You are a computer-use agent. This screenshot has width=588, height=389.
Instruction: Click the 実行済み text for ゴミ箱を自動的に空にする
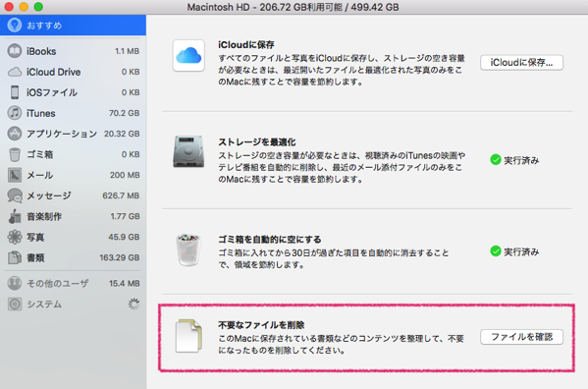click(521, 251)
